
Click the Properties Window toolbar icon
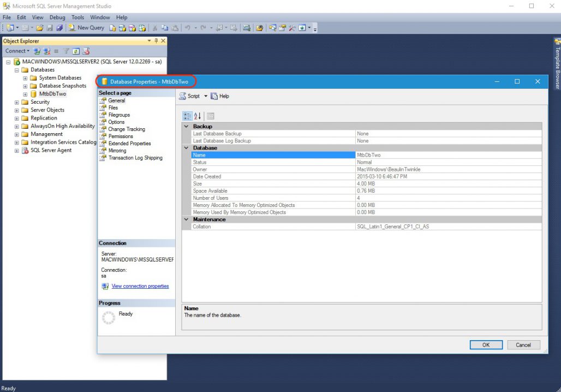282,28
